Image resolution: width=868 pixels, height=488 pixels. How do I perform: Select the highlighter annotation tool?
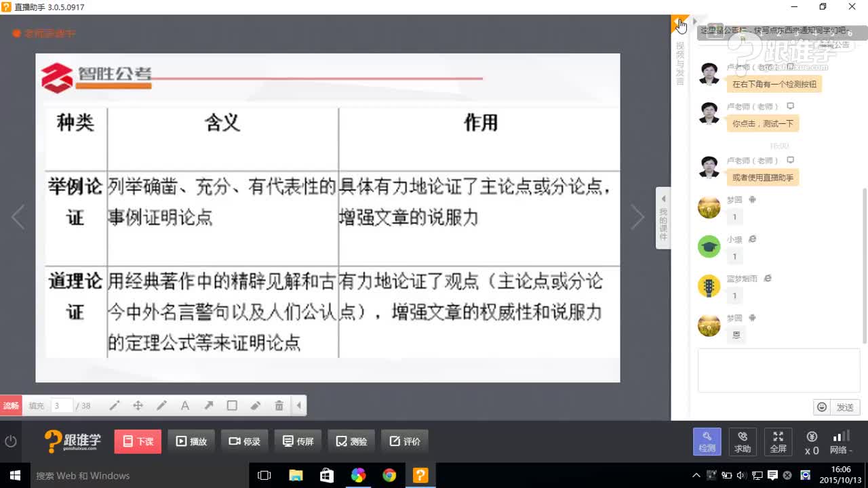pyautogui.click(x=256, y=405)
